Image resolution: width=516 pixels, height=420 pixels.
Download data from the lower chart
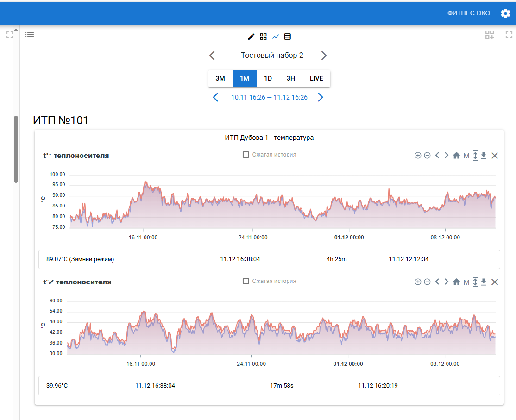click(x=484, y=282)
